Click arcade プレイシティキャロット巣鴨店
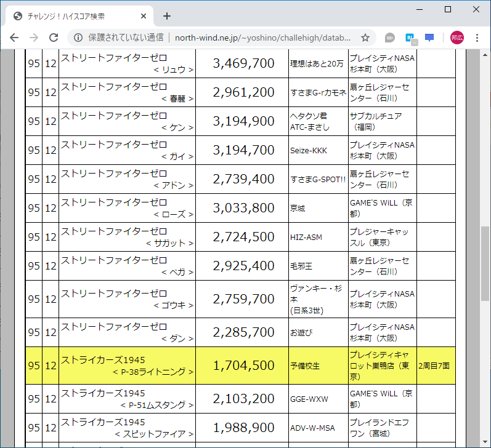 point(379,366)
